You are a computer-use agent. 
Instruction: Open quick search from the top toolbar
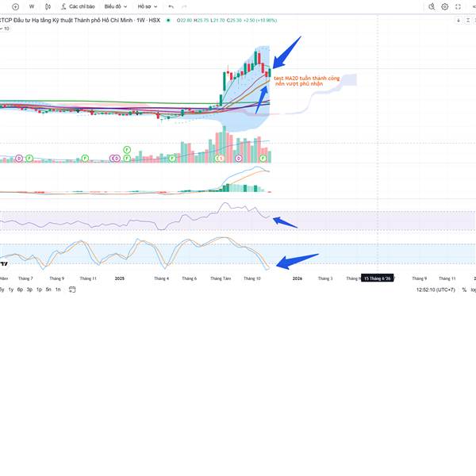click(x=432, y=6)
